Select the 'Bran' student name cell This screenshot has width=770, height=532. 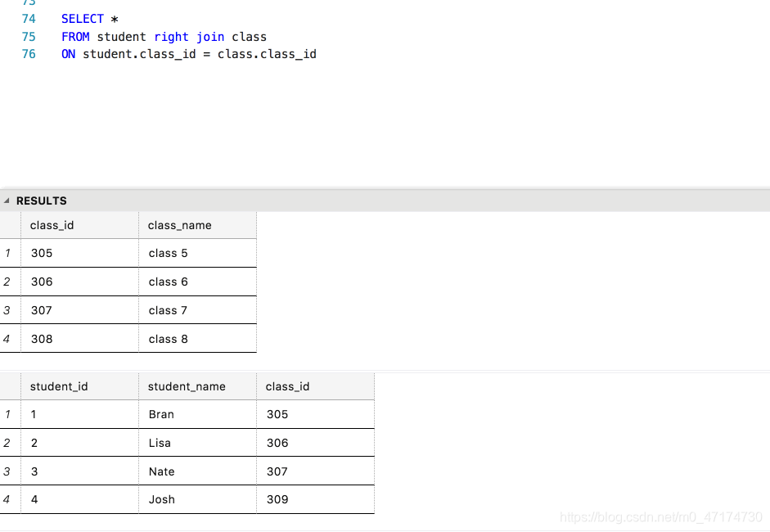(198, 415)
